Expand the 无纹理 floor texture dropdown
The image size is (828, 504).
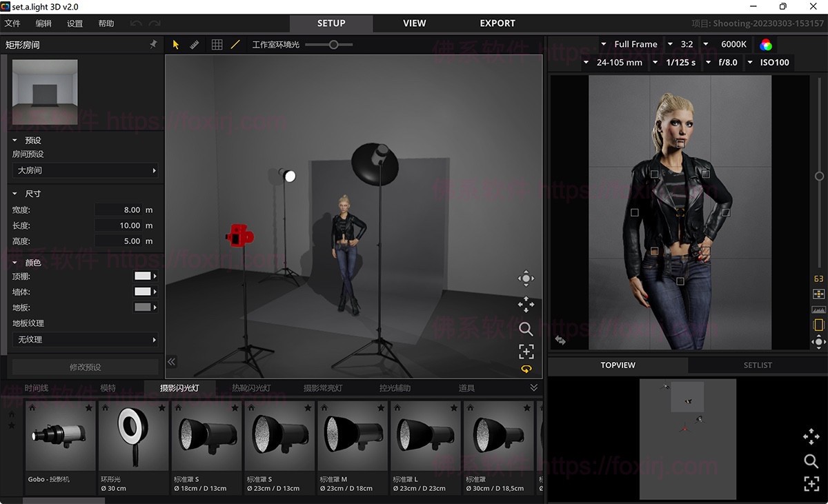(86, 340)
